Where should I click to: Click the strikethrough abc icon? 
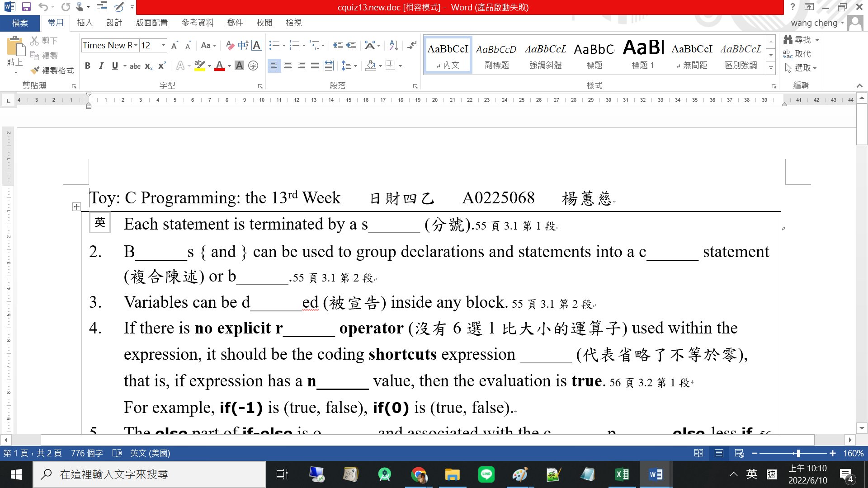(135, 66)
